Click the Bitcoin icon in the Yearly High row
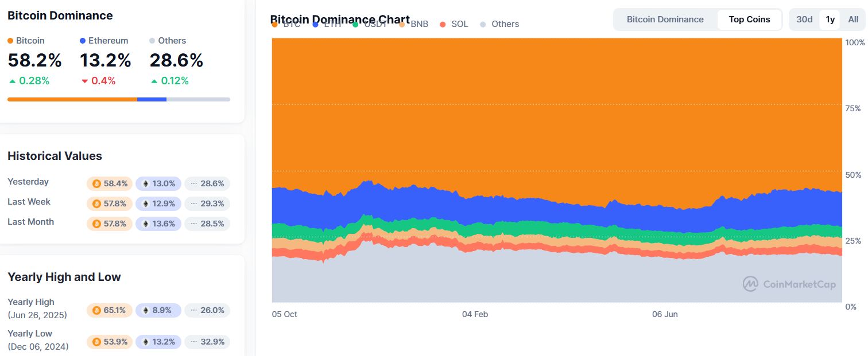Viewport: 868px width, 356px height. [96, 311]
